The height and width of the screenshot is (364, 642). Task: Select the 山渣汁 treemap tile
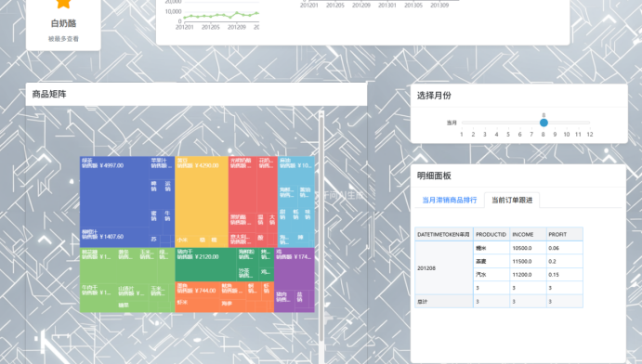133,292
